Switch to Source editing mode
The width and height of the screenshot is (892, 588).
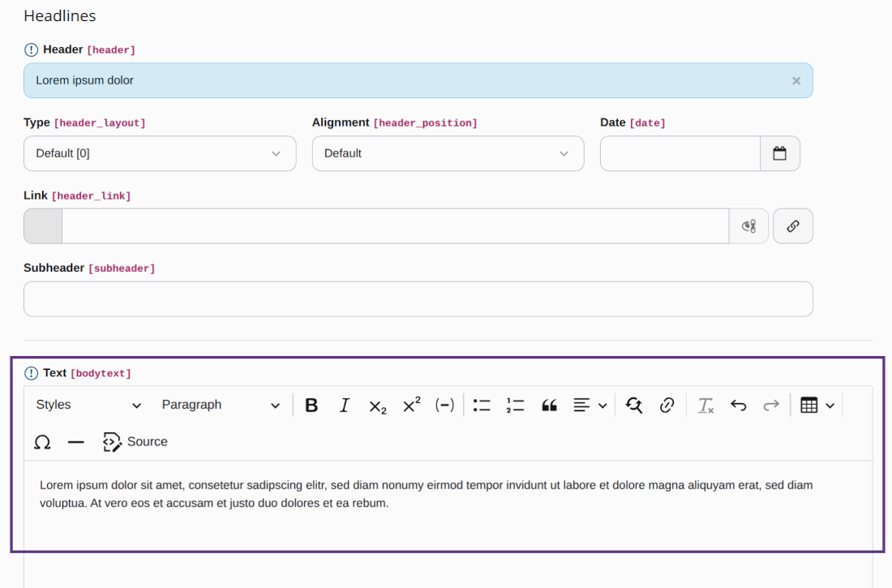(x=135, y=442)
